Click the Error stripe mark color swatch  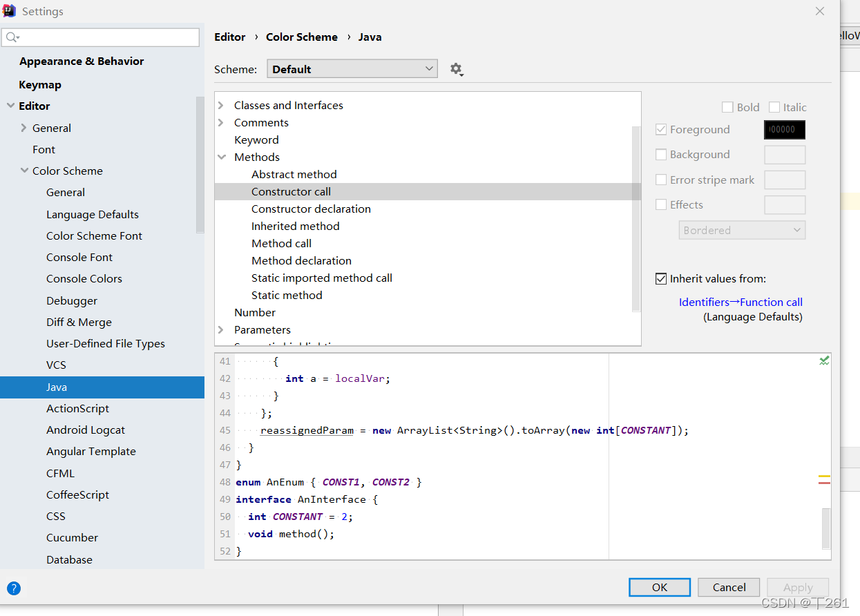(785, 180)
